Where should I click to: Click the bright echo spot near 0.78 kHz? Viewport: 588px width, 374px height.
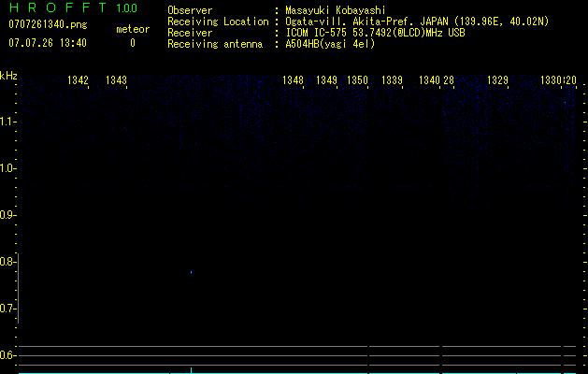point(192,272)
